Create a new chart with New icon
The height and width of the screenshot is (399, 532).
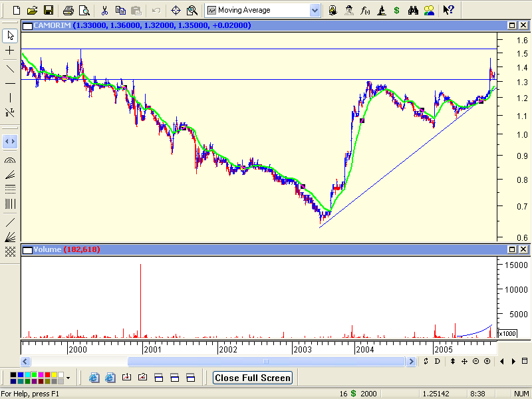(16, 11)
